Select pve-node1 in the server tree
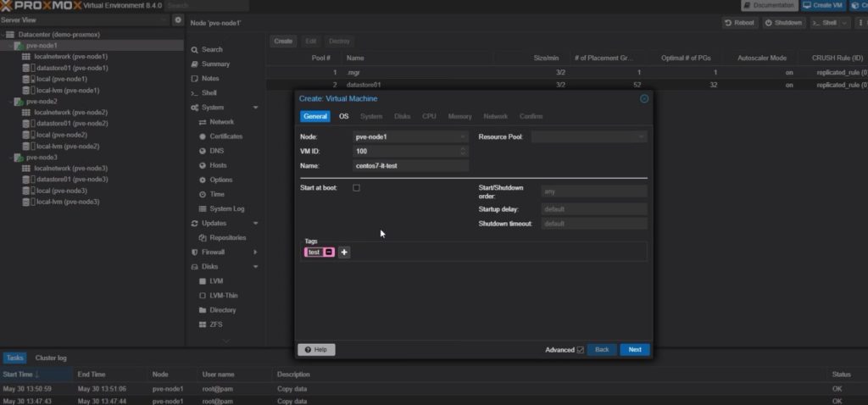The width and height of the screenshot is (868, 405). (42, 46)
